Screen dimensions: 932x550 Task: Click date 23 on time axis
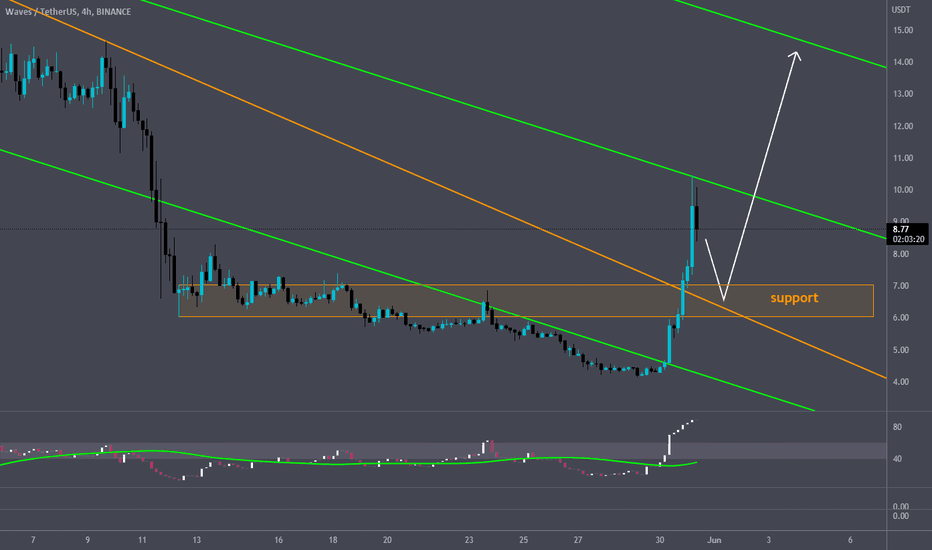(x=469, y=540)
